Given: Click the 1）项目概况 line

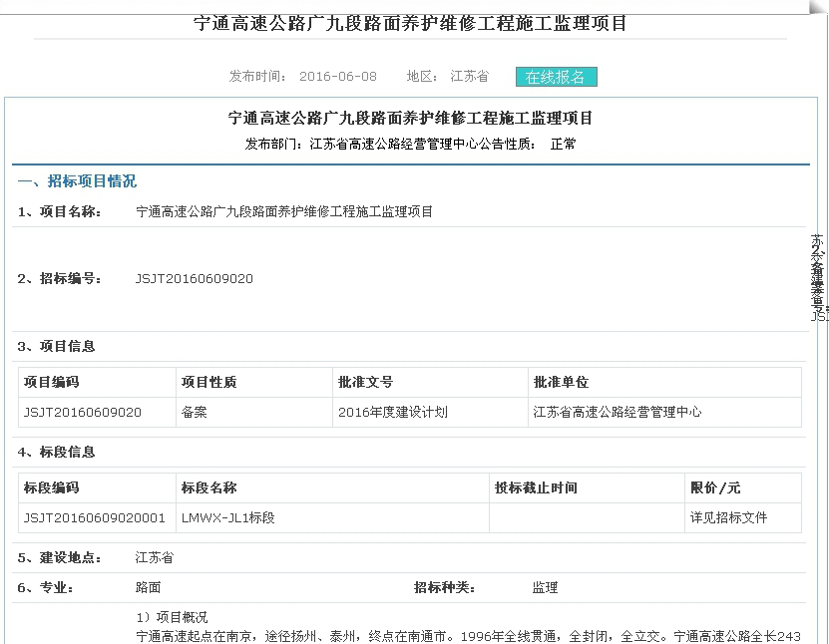Looking at the screenshot, I should tap(172, 617).
